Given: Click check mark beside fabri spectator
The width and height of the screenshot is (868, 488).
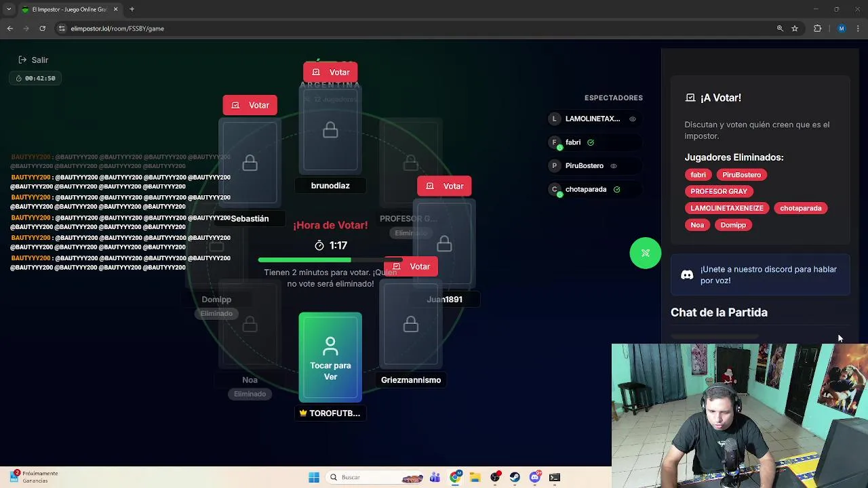Looking at the screenshot, I should (591, 142).
